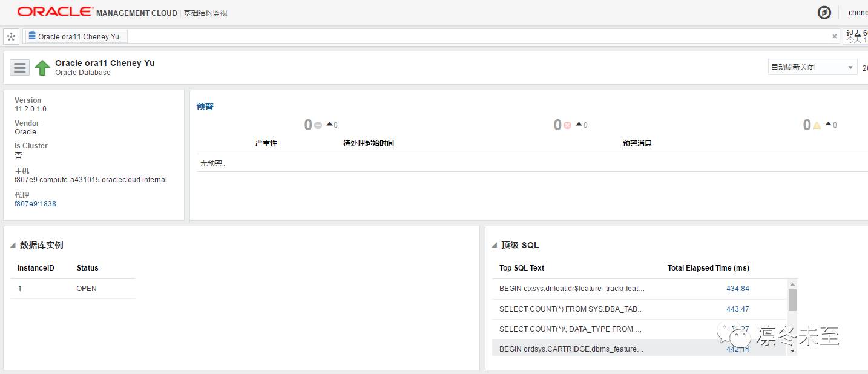Click the Top SQL scrollbar down arrow
Screen dimensions: 868x374
pyautogui.click(x=792, y=350)
